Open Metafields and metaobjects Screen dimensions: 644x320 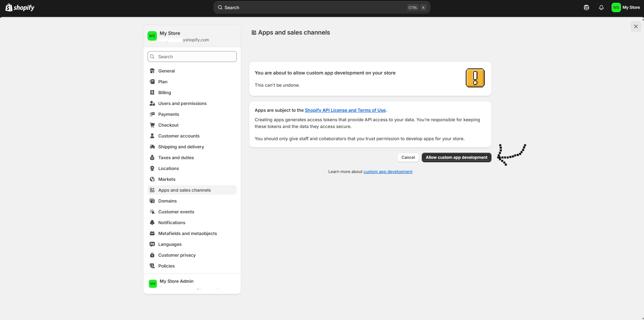point(192,233)
